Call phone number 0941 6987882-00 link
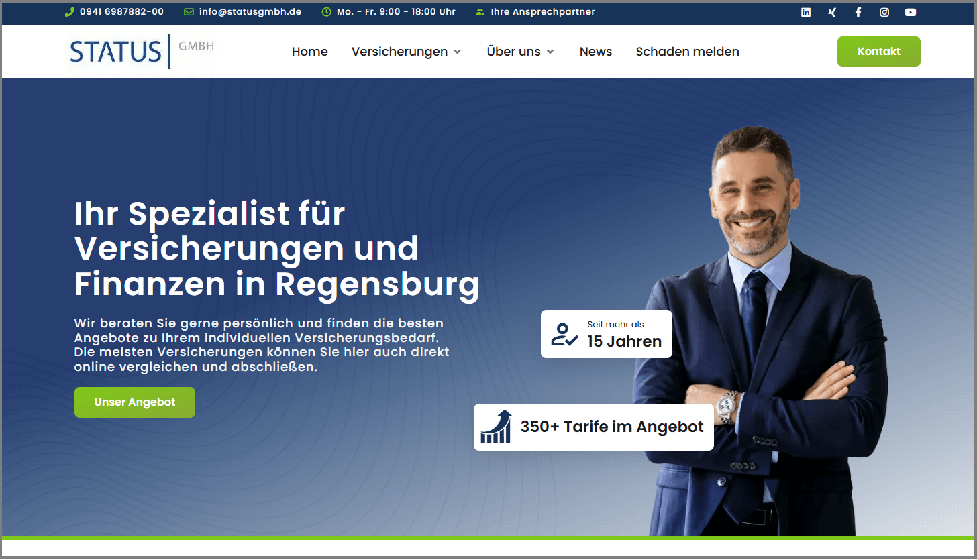 pyautogui.click(x=121, y=12)
